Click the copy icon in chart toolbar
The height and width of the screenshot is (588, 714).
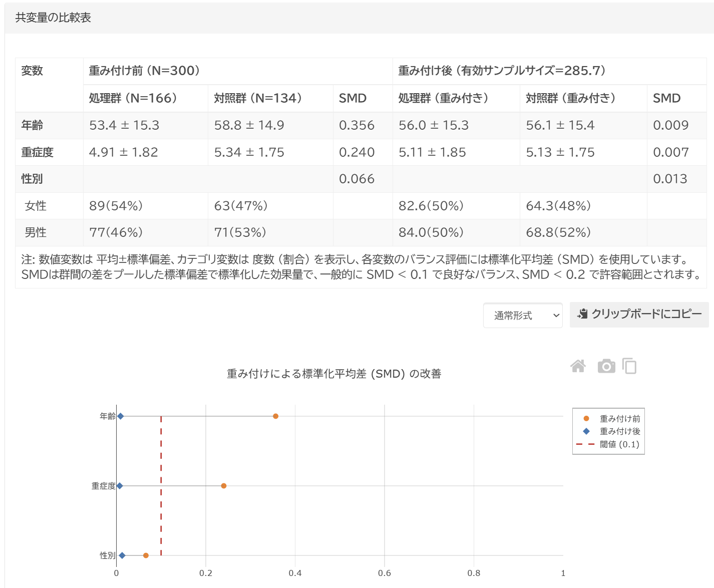point(629,366)
